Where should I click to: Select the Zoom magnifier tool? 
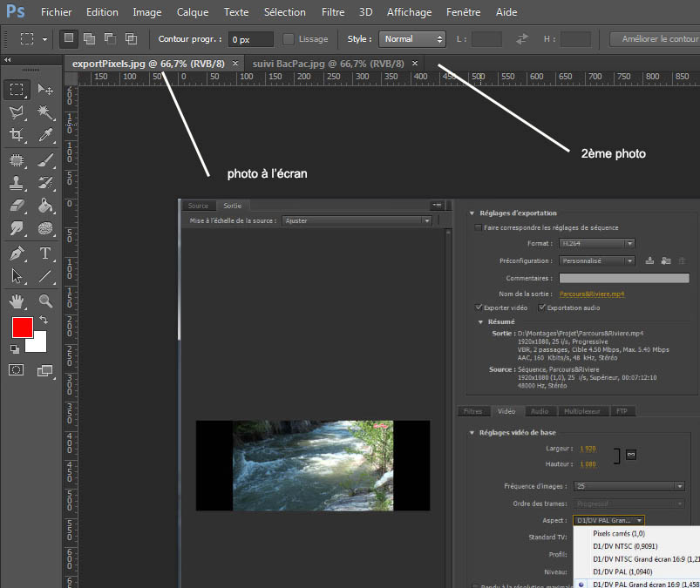[x=45, y=301]
